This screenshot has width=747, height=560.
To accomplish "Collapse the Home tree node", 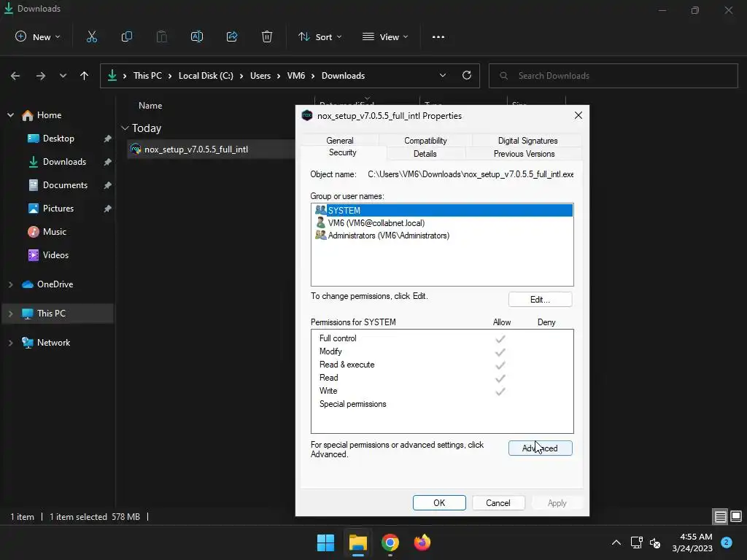I will (x=10, y=115).
